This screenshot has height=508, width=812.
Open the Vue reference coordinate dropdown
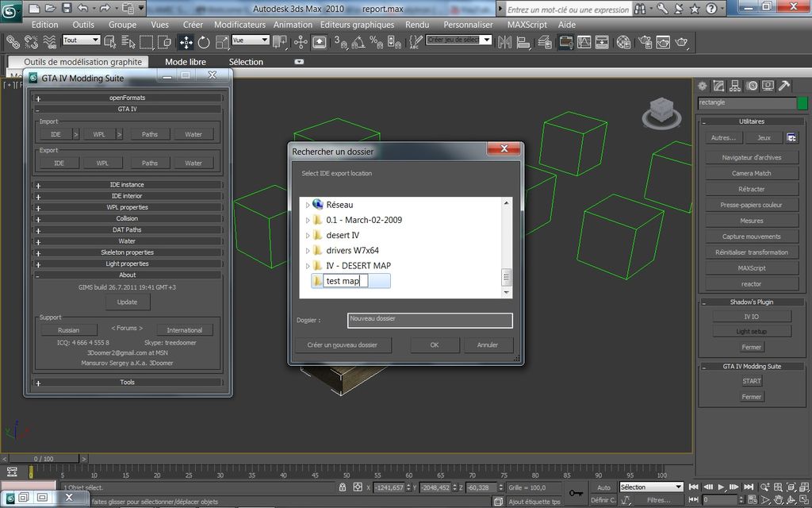251,40
